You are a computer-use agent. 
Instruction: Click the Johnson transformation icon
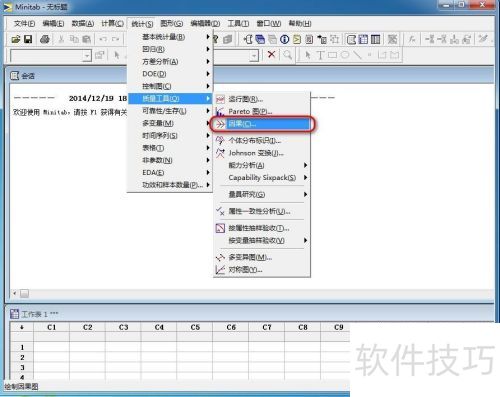[x=220, y=153]
